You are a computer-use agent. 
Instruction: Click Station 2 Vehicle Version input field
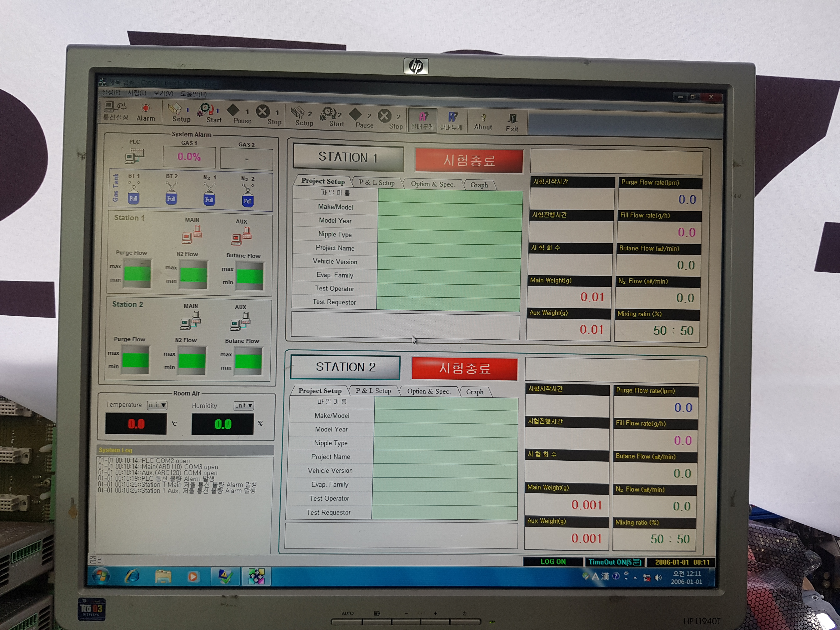(445, 471)
